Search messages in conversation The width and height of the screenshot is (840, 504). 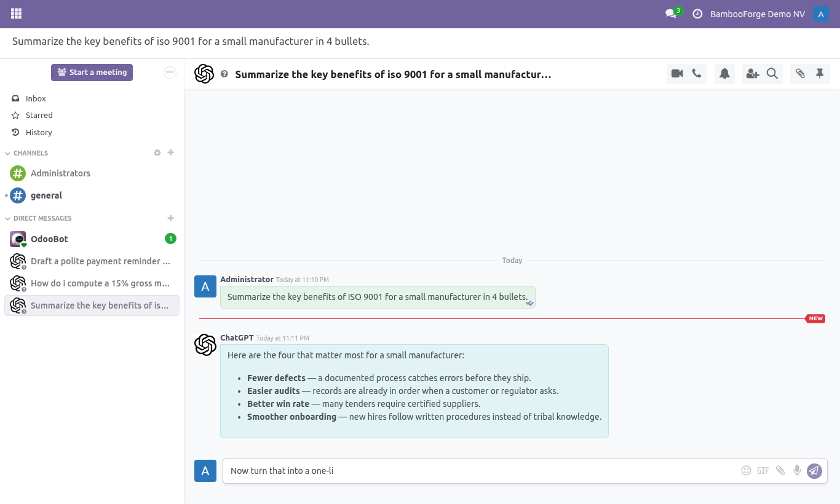click(772, 74)
